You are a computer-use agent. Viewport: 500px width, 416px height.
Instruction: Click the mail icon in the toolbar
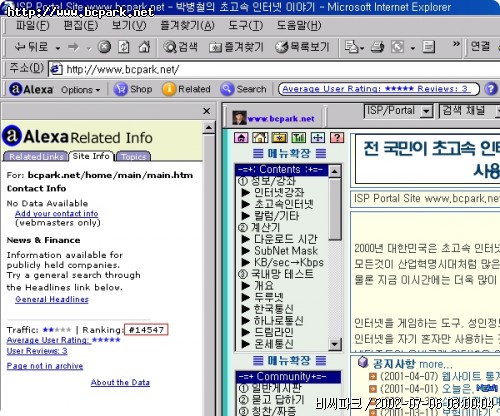pyautogui.click(x=351, y=47)
